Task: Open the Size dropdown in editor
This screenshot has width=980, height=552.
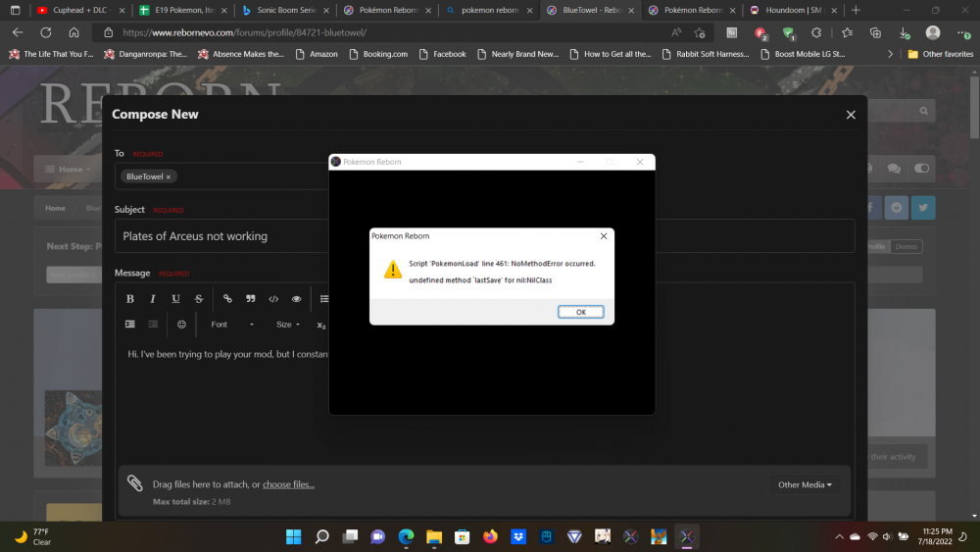Action: coord(287,325)
